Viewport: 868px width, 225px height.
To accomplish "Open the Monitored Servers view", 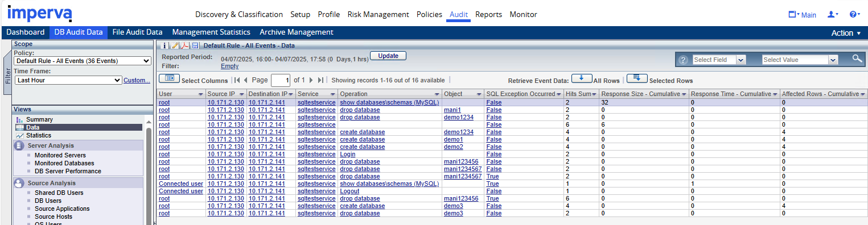I will 60,155.
